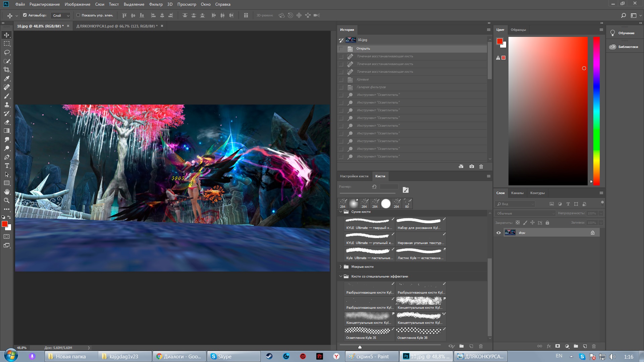Viewport: 644px width, 362px height.
Task: Select the Clone Stamp tool
Action: pos(7,105)
